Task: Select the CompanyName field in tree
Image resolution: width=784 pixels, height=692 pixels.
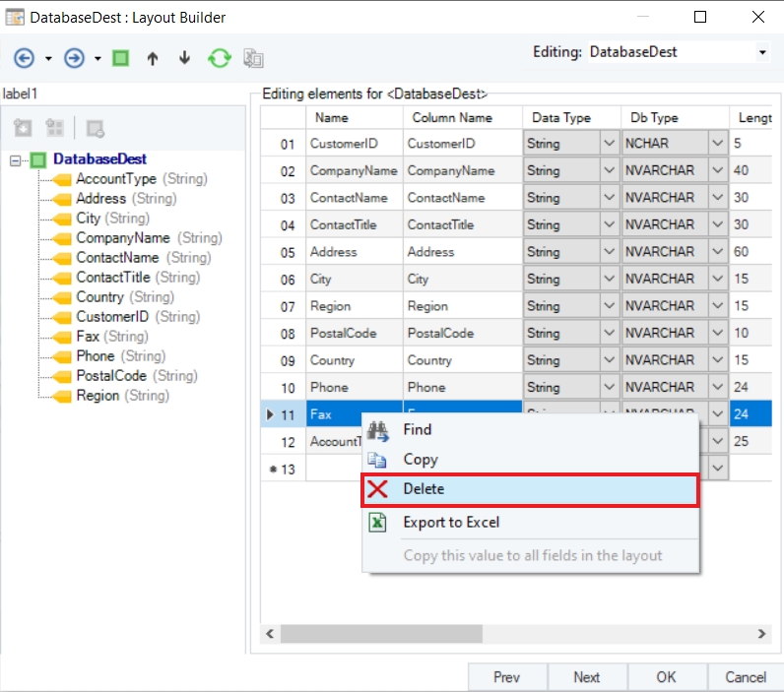Action: 122,238
